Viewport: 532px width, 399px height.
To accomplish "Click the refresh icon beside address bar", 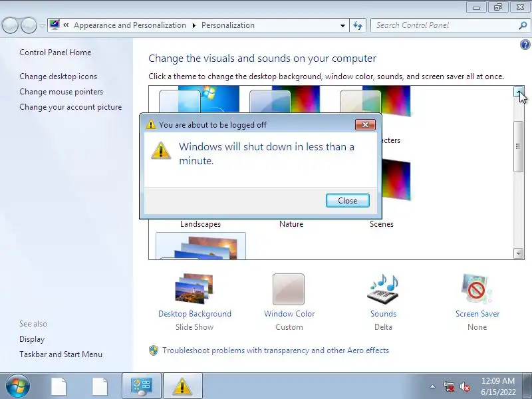I will pos(358,25).
